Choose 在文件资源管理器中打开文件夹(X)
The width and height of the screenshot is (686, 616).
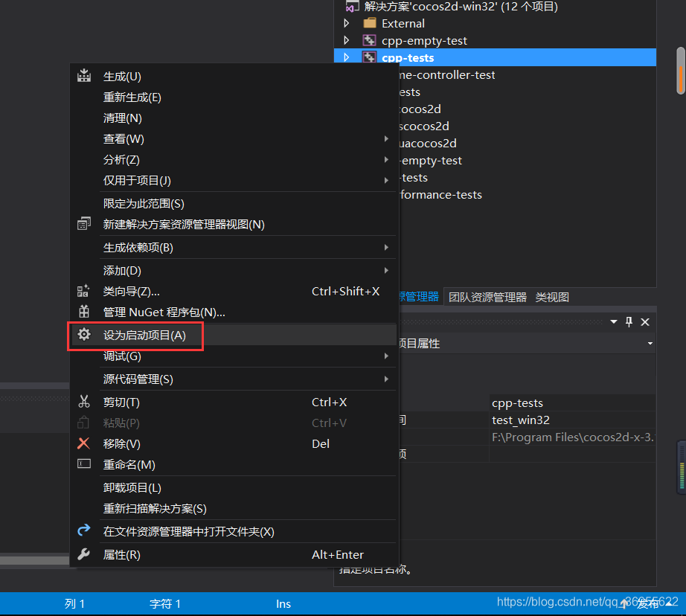coord(234,532)
